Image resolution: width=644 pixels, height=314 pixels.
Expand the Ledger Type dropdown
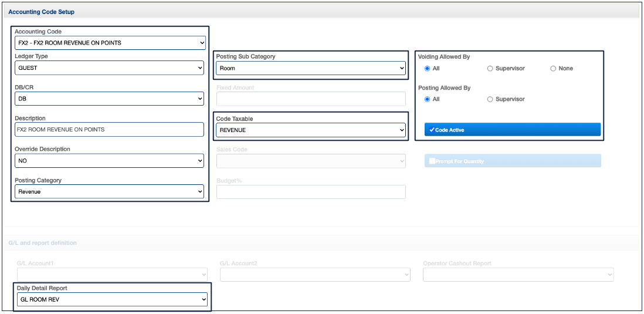pyautogui.click(x=110, y=68)
